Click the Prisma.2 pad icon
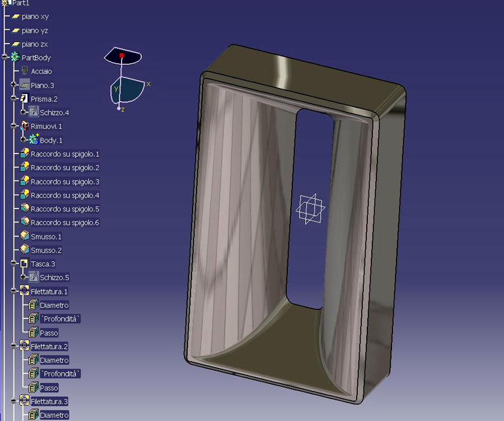The image size is (504, 421). click(25, 98)
